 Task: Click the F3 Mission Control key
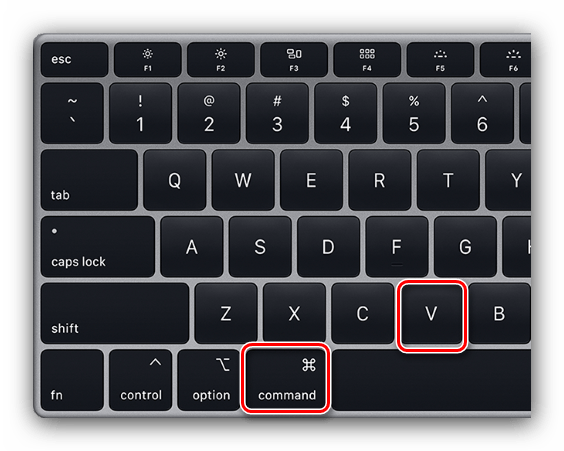point(294,59)
